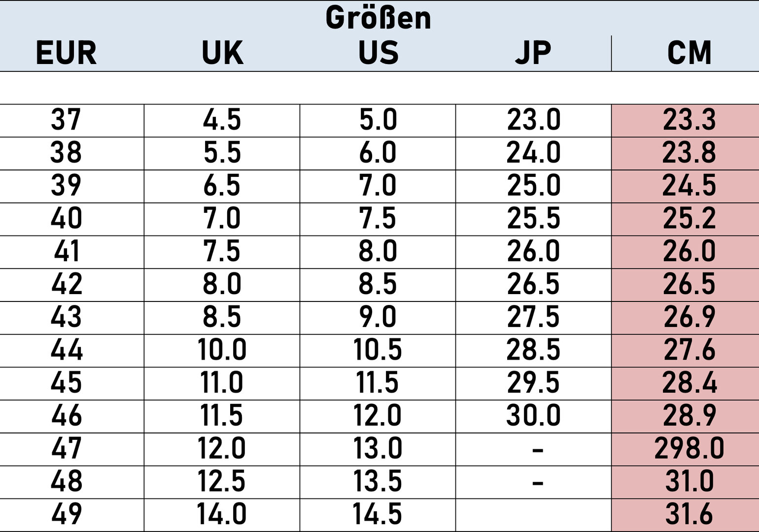Select the US column header
Viewport: 759px width, 532px height.
pos(378,53)
